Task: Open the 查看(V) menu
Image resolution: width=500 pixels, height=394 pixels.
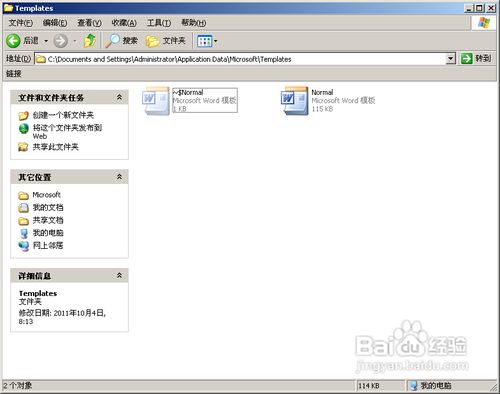Action: click(x=89, y=23)
